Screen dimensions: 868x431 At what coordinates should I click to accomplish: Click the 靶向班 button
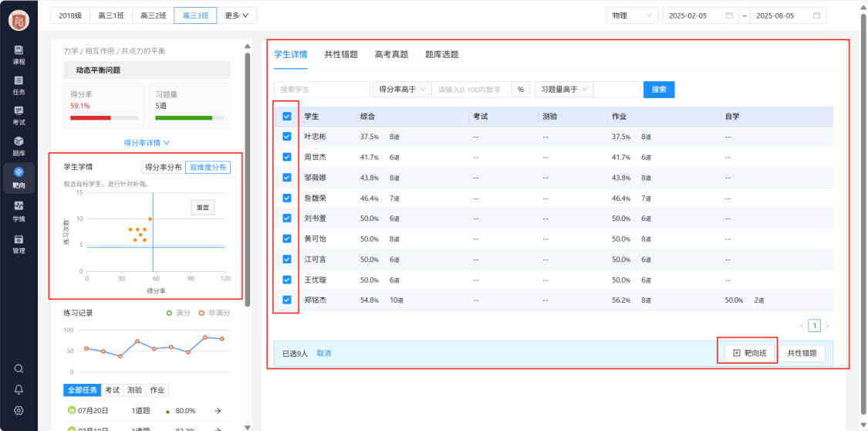749,353
